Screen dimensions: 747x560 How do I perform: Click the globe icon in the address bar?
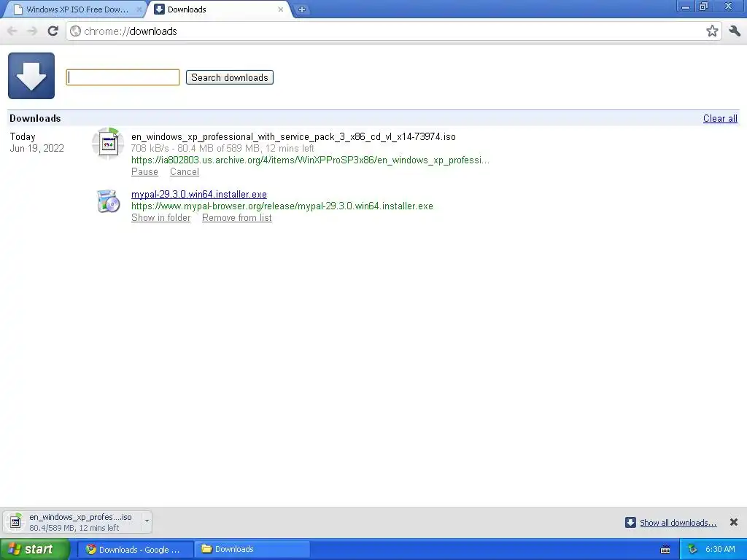75,31
